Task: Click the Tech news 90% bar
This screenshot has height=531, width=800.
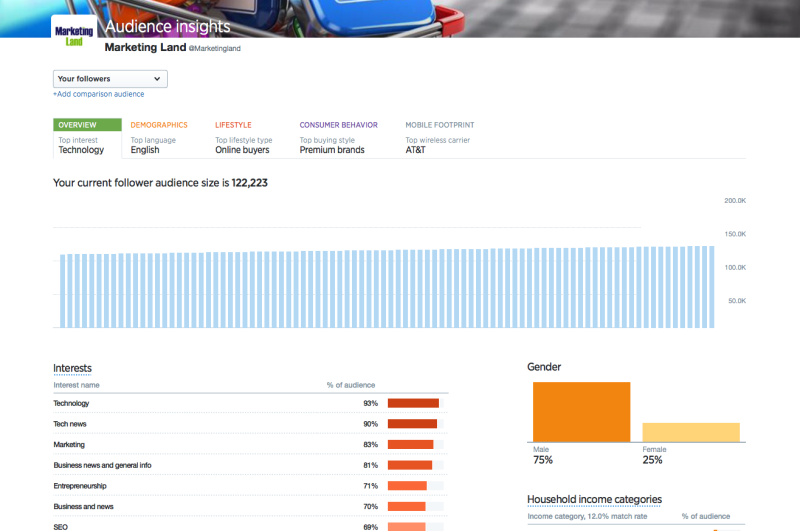Action: (412, 424)
